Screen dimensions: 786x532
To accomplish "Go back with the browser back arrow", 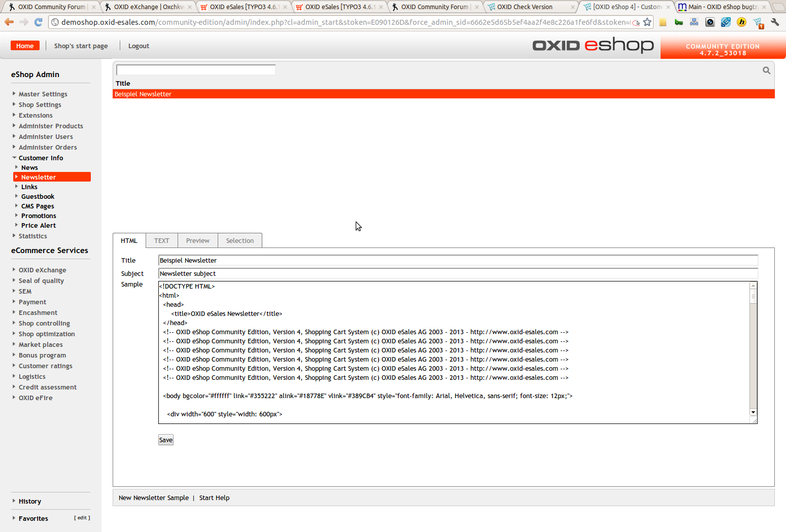I will (x=9, y=22).
